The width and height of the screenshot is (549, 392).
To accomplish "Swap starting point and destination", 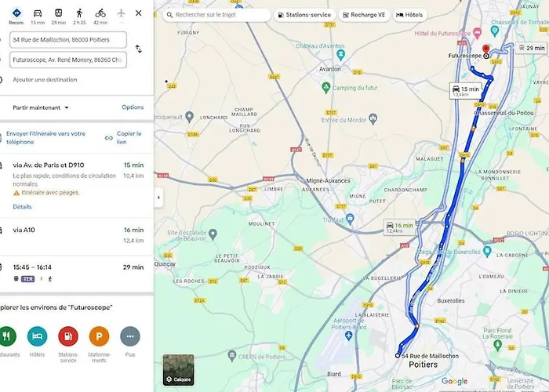I will click(x=139, y=49).
